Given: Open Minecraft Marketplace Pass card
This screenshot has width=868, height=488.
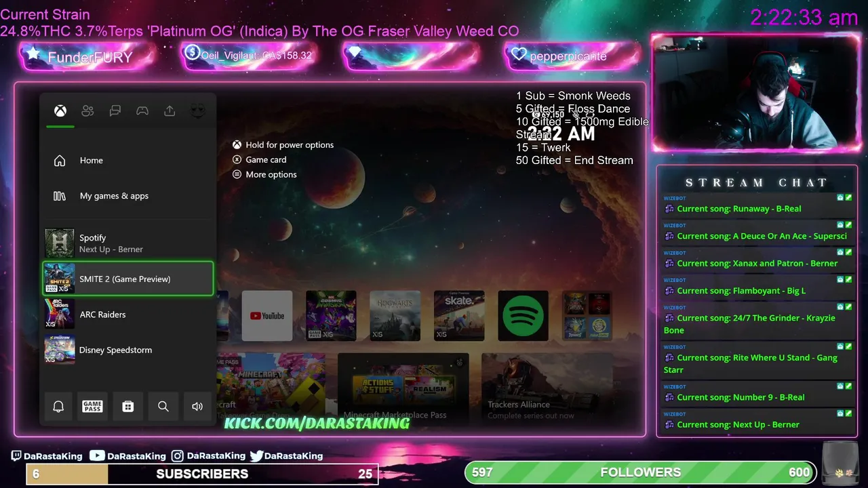Looking at the screenshot, I should click(x=403, y=387).
